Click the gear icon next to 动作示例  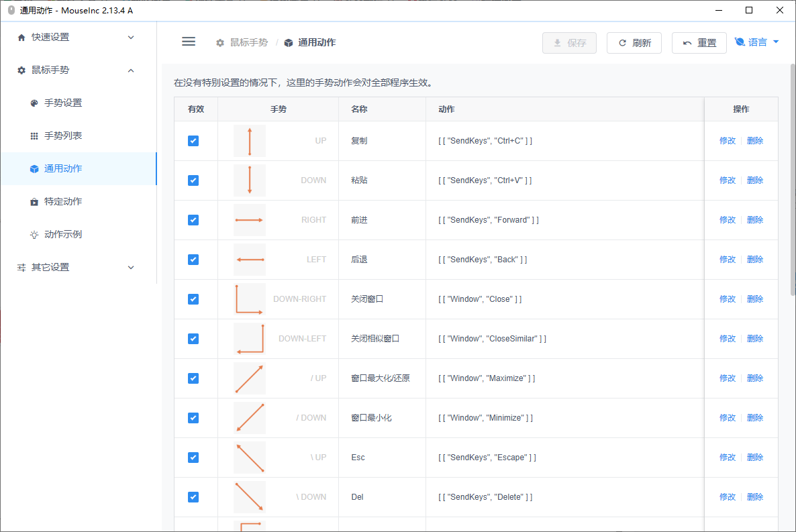[x=34, y=234]
